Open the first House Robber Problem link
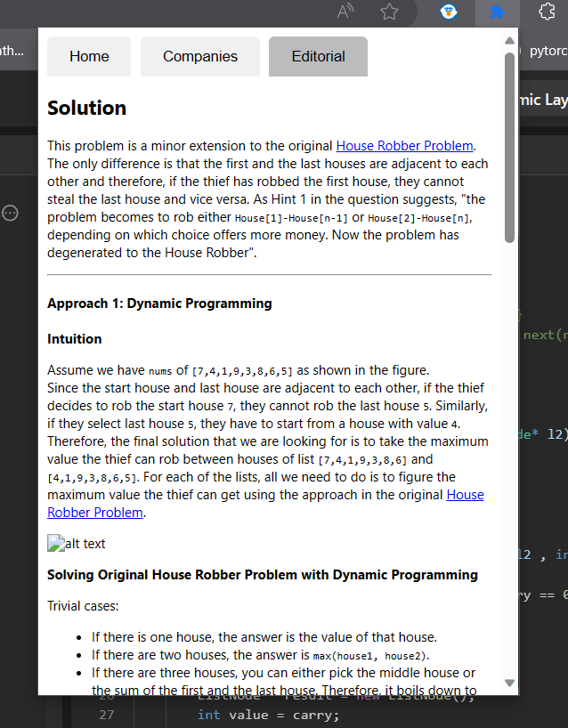This screenshot has height=728, width=568. [x=404, y=146]
